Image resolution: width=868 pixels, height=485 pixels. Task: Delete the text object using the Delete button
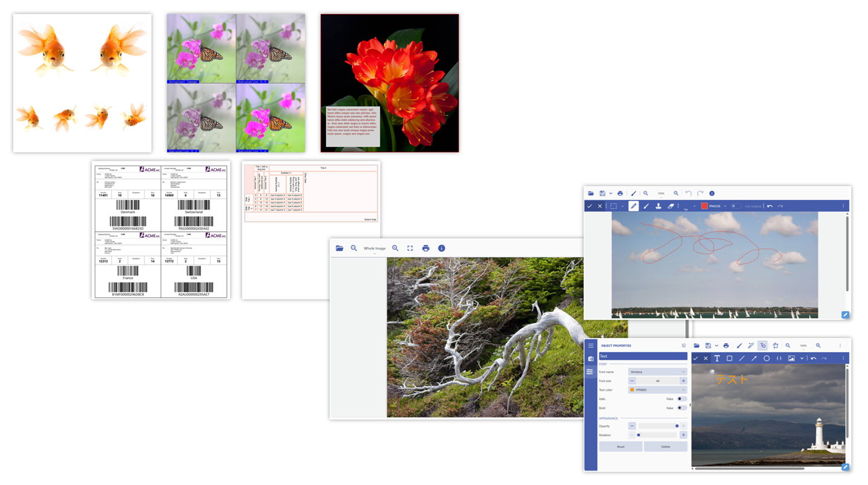(x=666, y=446)
